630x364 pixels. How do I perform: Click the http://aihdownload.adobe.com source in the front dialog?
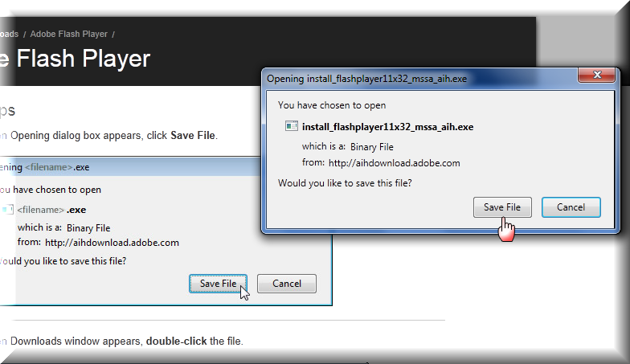point(394,163)
